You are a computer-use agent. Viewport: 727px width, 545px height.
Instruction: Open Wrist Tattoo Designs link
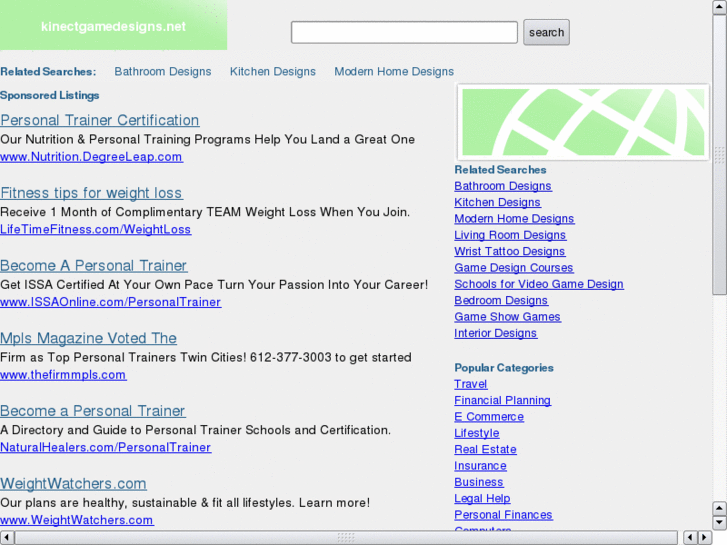click(510, 251)
